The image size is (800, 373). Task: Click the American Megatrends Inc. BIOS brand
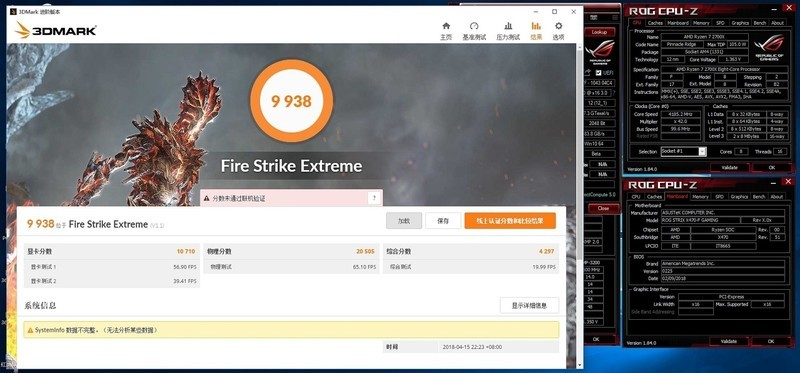pos(722,264)
